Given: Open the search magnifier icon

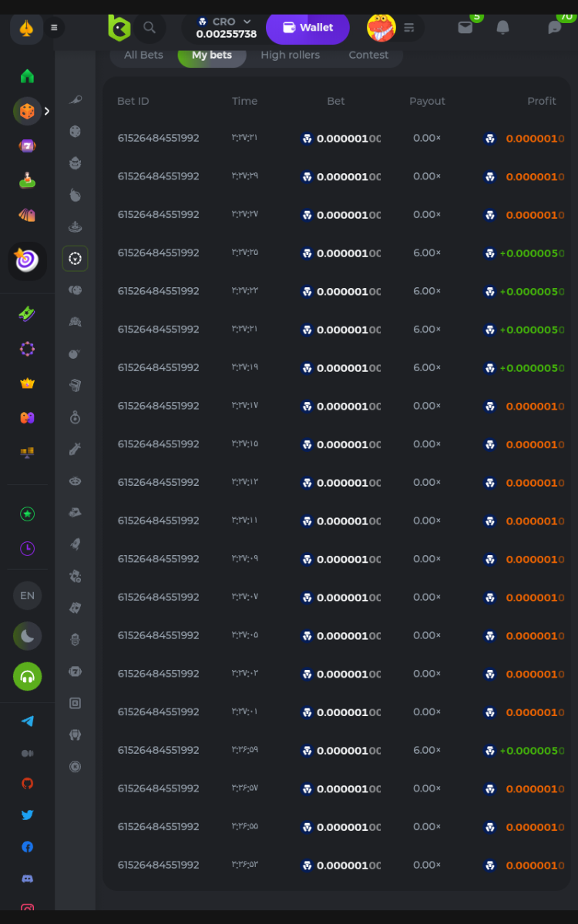Looking at the screenshot, I should point(150,28).
